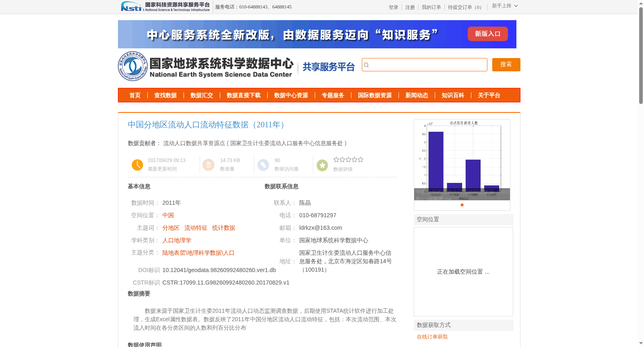The width and height of the screenshot is (644, 347).
Task: Open the 首页 menu
Action: point(135,96)
